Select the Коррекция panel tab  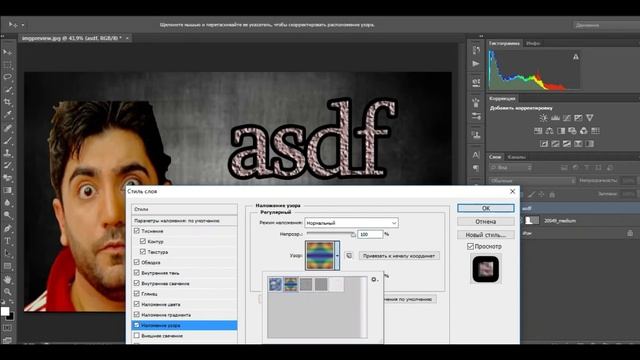(502, 98)
